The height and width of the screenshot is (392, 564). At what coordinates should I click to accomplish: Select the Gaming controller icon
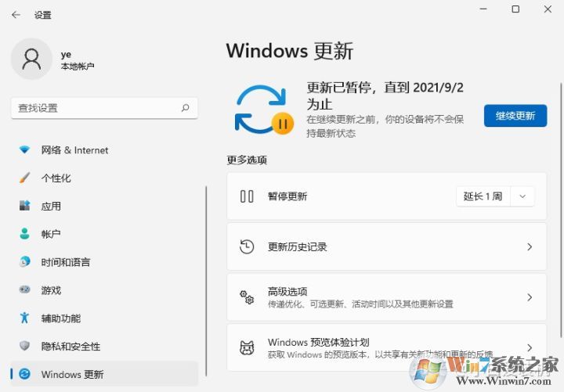[24, 290]
